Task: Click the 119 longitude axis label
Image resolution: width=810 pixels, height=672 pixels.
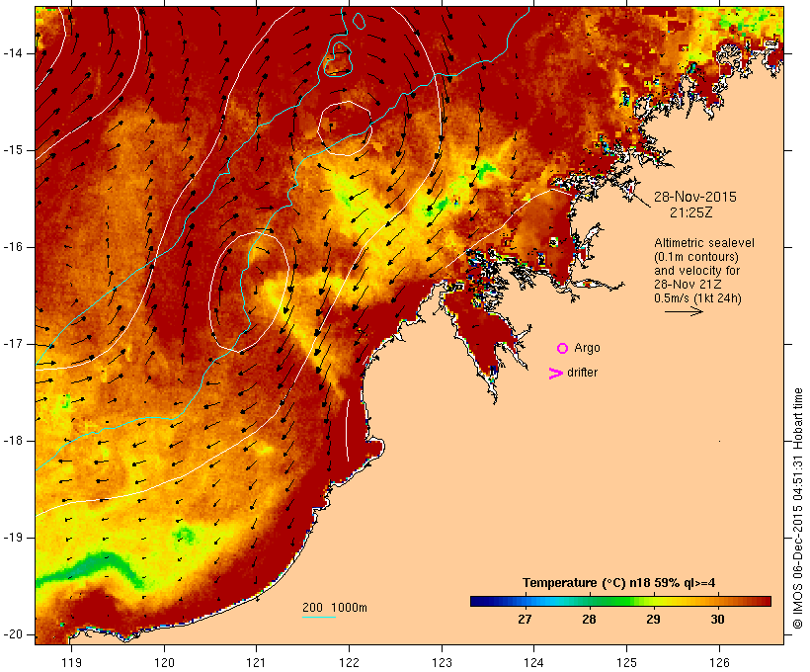Action: pyautogui.click(x=71, y=662)
